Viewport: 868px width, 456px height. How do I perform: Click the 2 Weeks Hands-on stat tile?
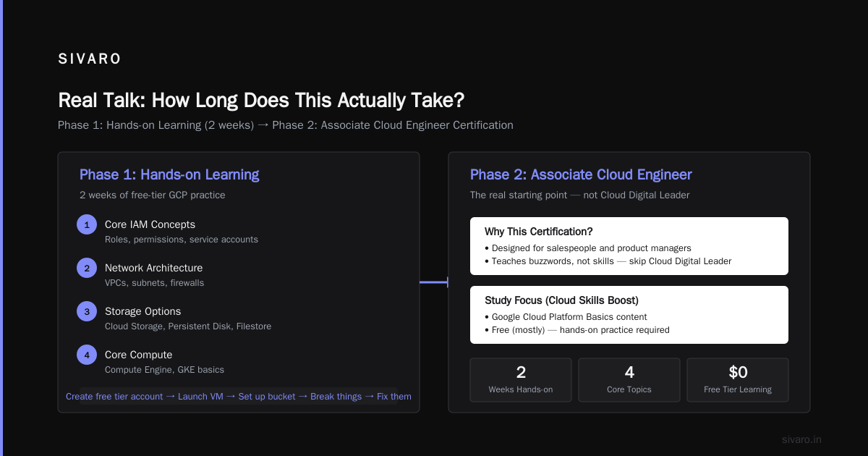pos(521,380)
